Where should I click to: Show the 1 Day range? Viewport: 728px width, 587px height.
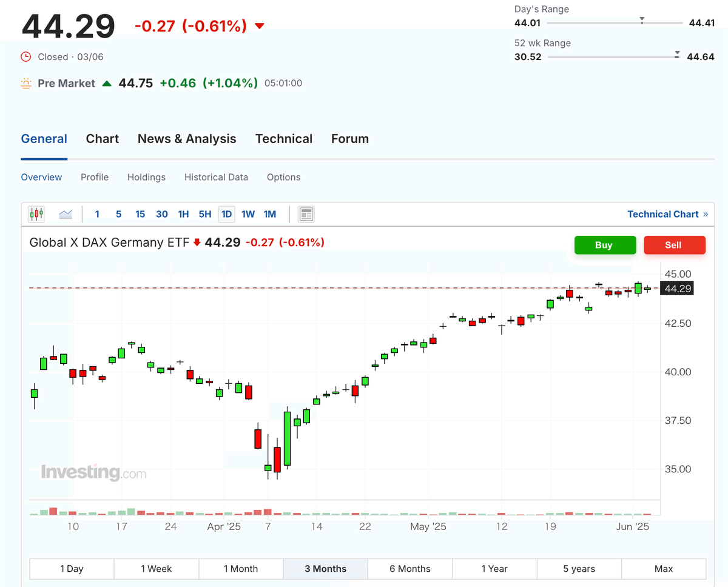(x=72, y=569)
